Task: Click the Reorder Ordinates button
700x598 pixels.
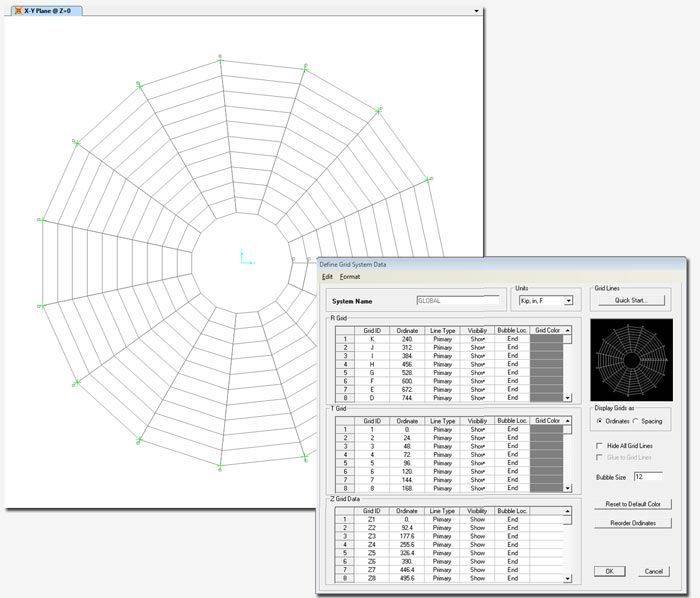Action: pyautogui.click(x=633, y=523)
